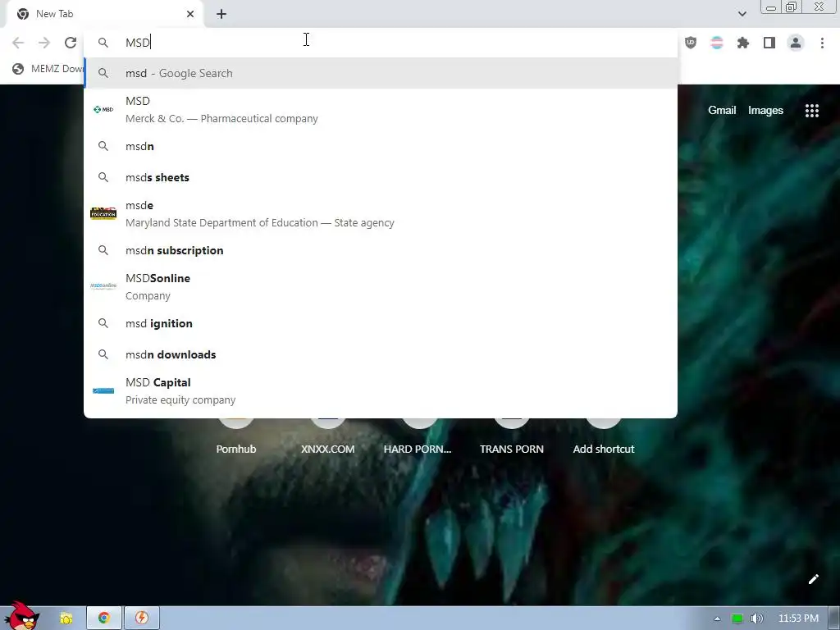
Task: Choose the 'msdn subscription' suggestion
Action: click(x=381, y=250)
